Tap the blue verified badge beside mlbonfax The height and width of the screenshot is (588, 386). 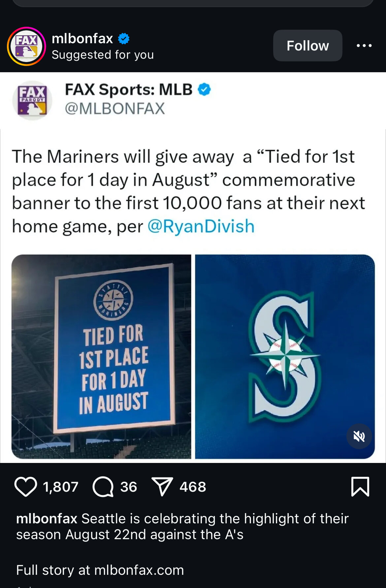coord(124,39)
